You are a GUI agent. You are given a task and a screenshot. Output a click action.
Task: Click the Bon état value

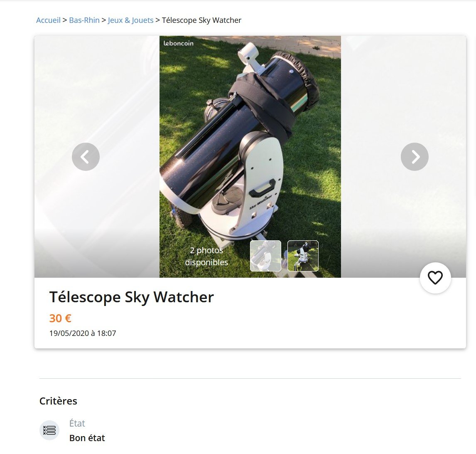(x=87, y=438)
